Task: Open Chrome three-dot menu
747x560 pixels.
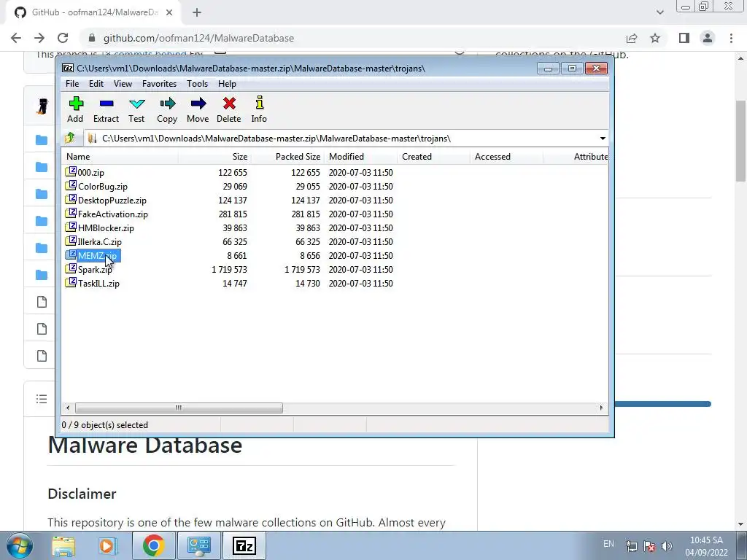Action: [x=731, y=38]
